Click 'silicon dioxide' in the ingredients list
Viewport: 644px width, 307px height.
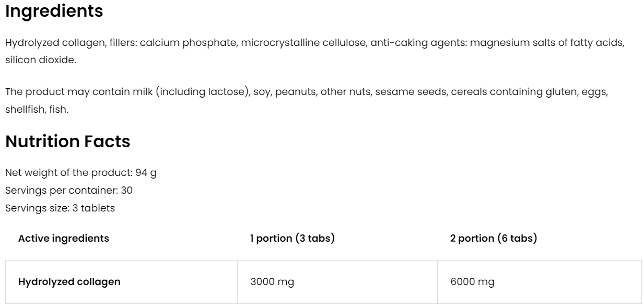click(x=40, y=60)
